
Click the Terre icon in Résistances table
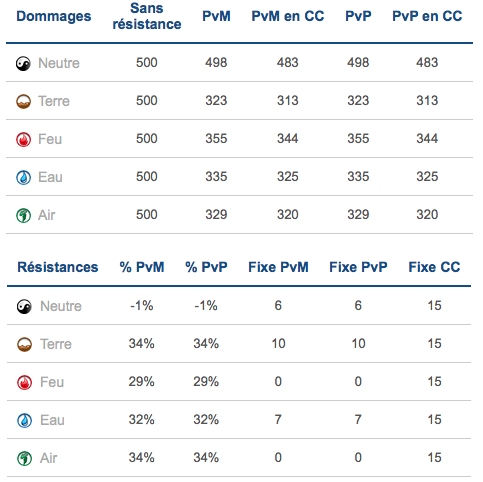(24, 344)
